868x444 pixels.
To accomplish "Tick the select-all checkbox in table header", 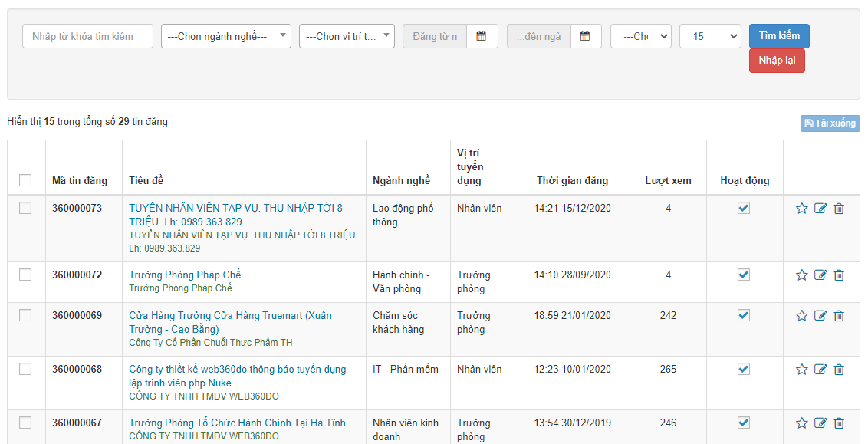I will (x=25, y=180).
